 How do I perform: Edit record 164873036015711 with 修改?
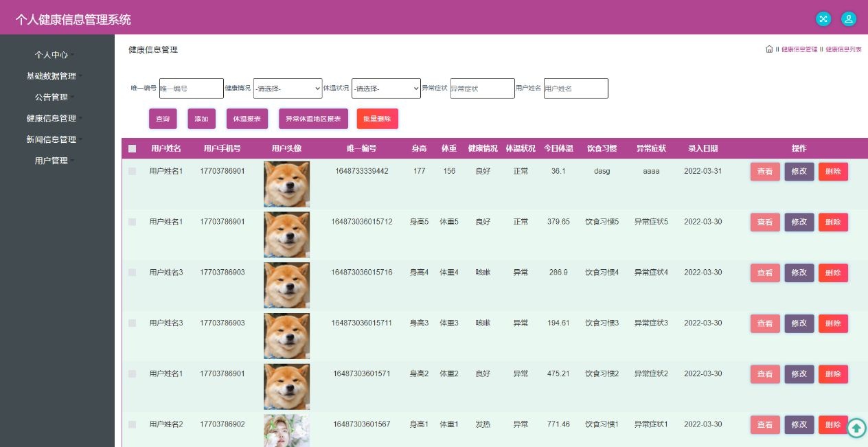[799, 323]
